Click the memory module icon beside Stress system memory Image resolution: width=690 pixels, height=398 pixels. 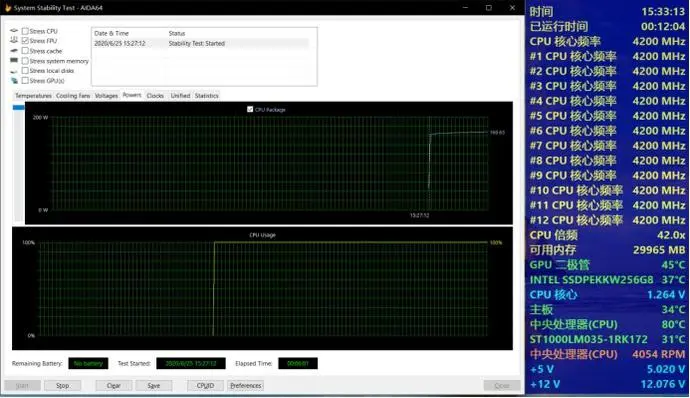pyautogui.click(x=14, y=61)
